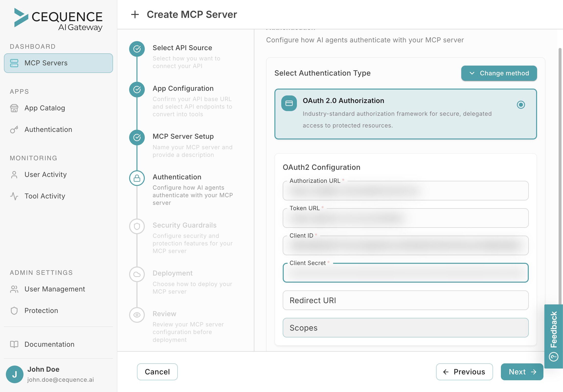Go to App Catalog in sidebar
Viewport: 563px width, 392px height.
45,108
